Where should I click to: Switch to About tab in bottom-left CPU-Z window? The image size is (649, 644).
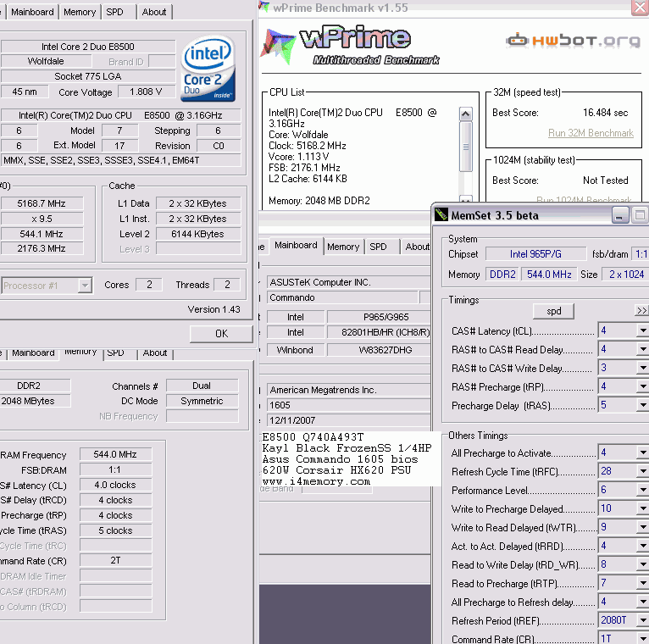(x=155, y=353)
